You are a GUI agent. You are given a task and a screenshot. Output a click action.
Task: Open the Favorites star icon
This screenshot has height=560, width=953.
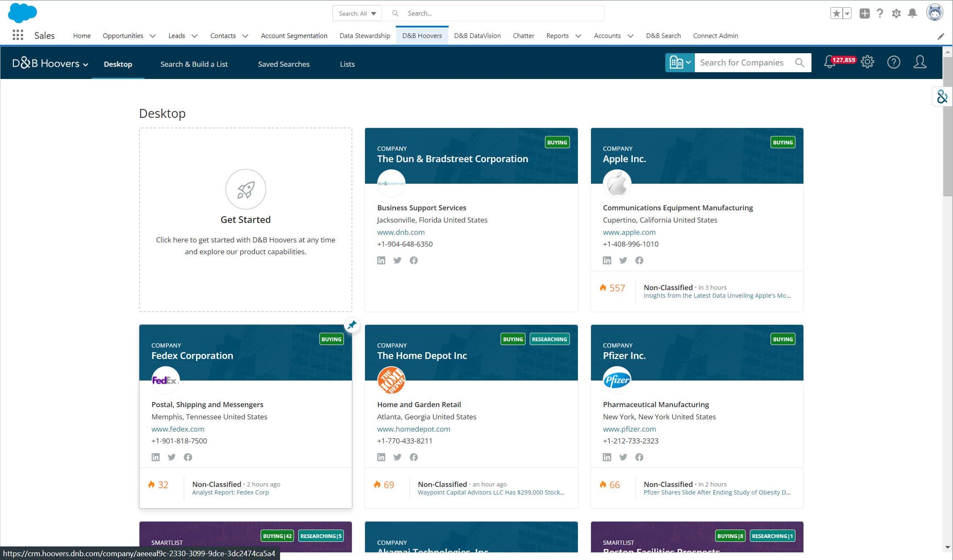pos(836,14)
